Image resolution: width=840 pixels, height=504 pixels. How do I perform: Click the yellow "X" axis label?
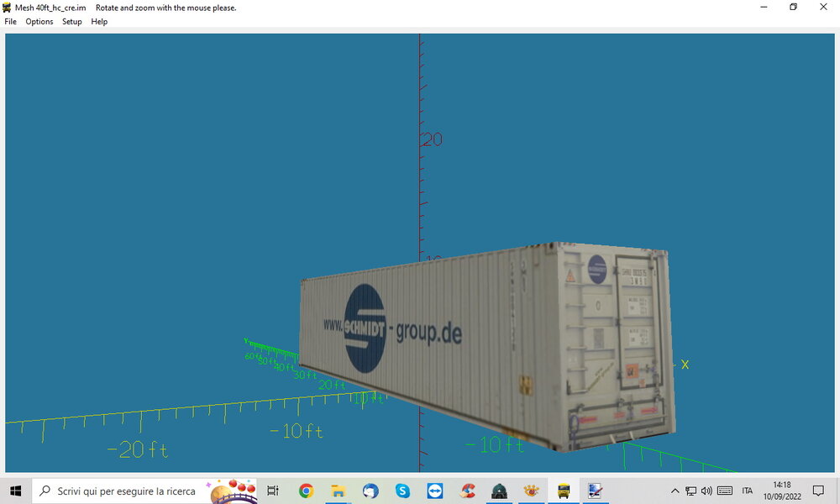click(x=685, y=365)
